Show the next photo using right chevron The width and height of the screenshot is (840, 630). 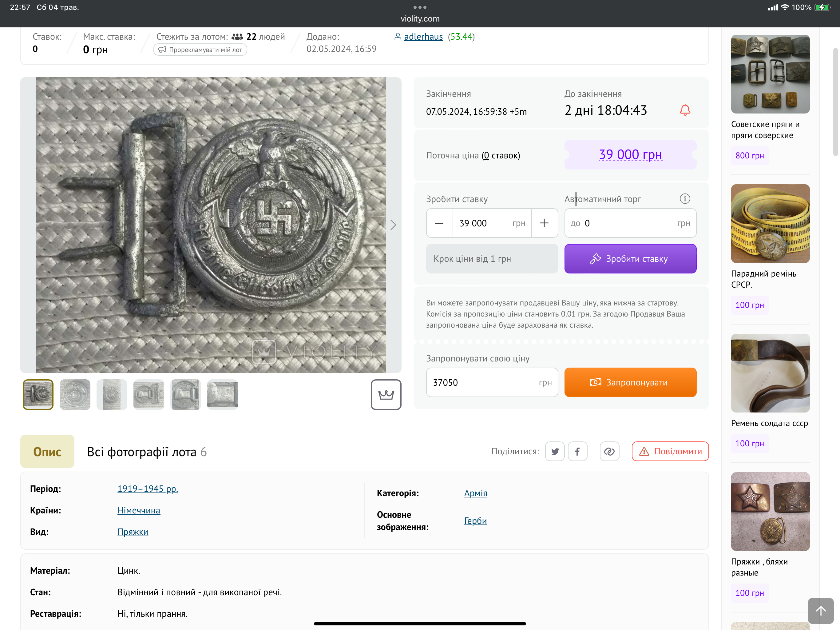pos(393,225)
